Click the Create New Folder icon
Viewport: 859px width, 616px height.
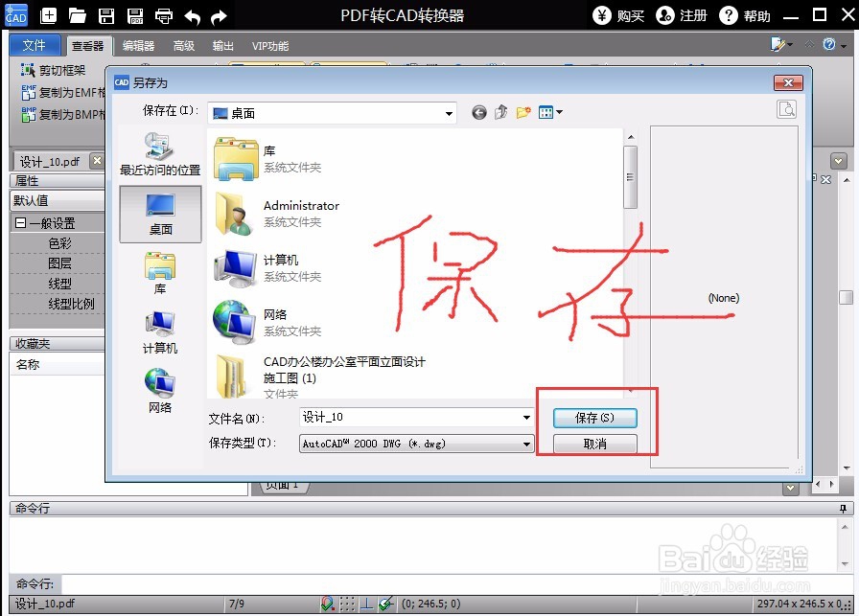pyautogui.click(x=522, y=112)
